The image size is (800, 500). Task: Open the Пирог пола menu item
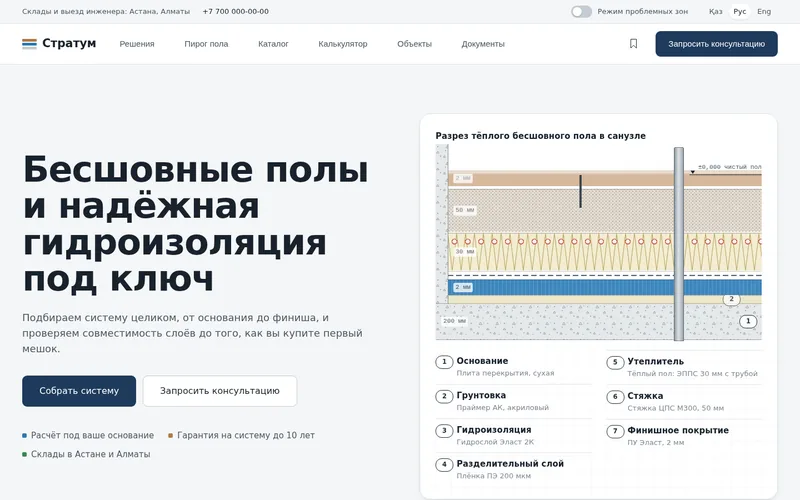pyautogui.click(x=206, y=44)
